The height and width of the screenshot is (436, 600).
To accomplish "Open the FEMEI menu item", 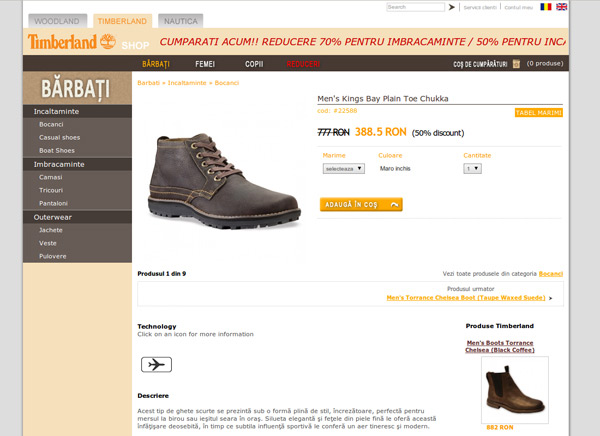I will point(205,64).
